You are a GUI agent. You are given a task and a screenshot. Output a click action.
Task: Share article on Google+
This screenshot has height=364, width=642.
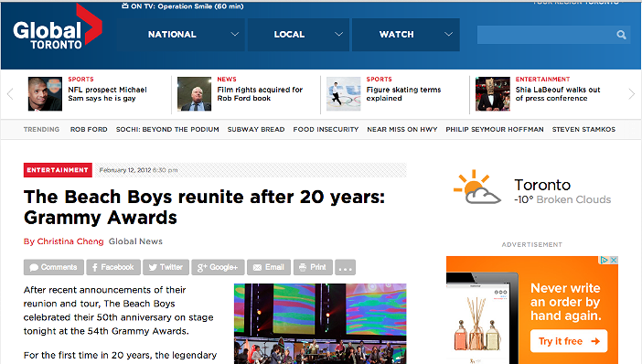pos(218,267)
